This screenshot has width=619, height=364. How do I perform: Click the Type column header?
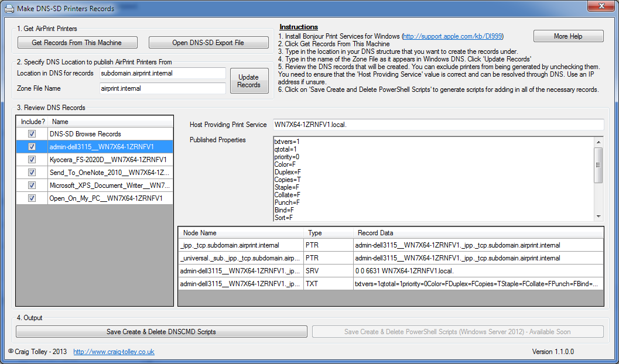pyautogui.click(x=329, y=233)
